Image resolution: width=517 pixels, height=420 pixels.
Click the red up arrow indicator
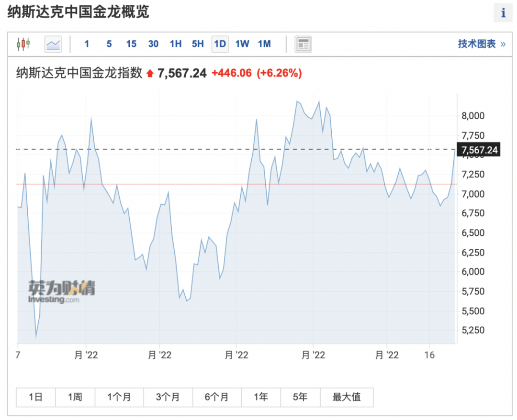150,73
